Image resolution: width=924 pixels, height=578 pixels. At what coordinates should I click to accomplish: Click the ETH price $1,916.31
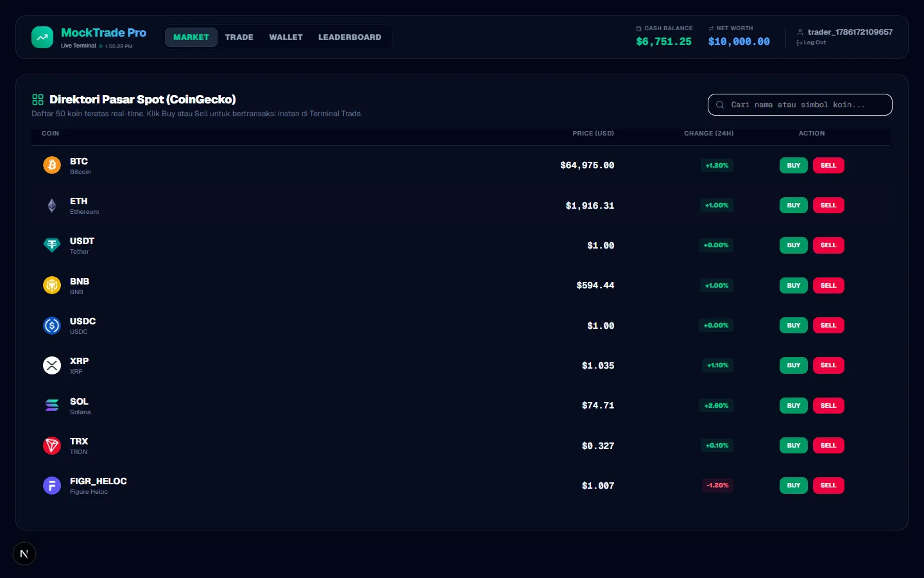[590, 206]
